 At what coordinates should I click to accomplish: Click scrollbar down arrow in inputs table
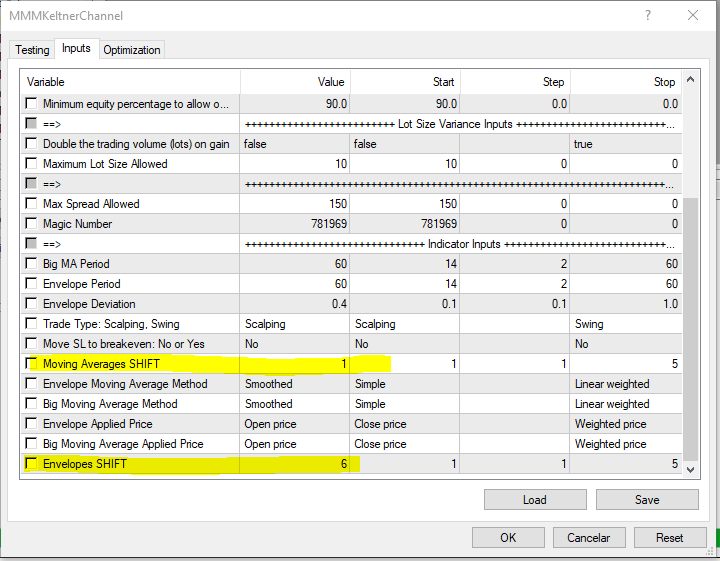(690, 470)
